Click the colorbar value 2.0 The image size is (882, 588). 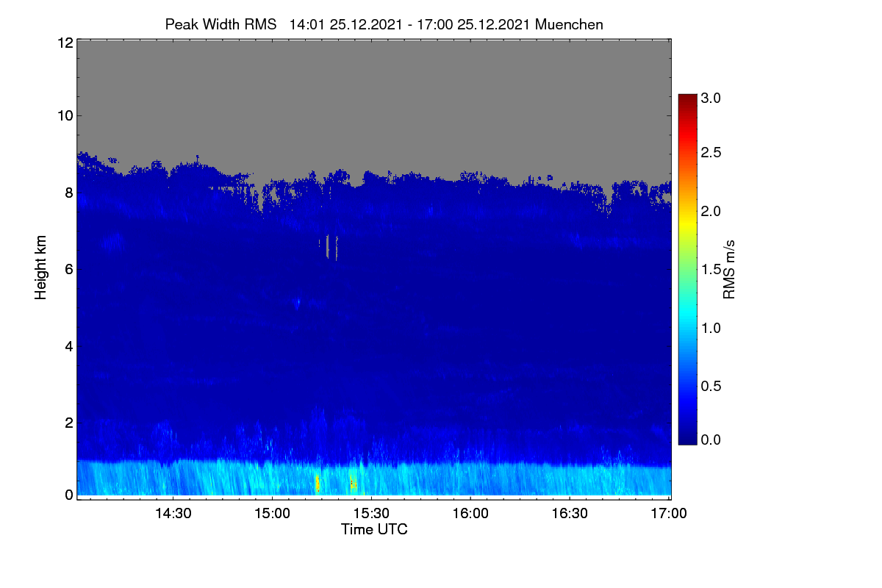[711, 211]
